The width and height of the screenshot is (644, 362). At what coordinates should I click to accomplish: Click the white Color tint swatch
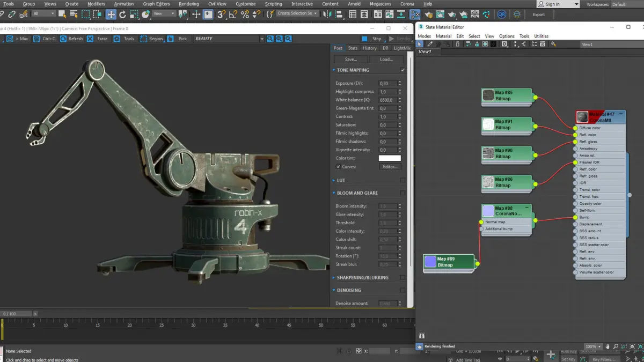click(390, 158)
